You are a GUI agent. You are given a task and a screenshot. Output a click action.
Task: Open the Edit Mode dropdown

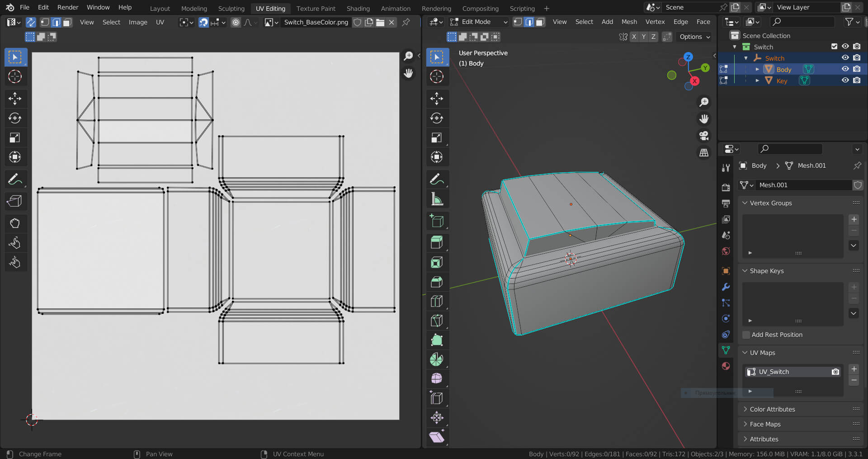point(479,22)
